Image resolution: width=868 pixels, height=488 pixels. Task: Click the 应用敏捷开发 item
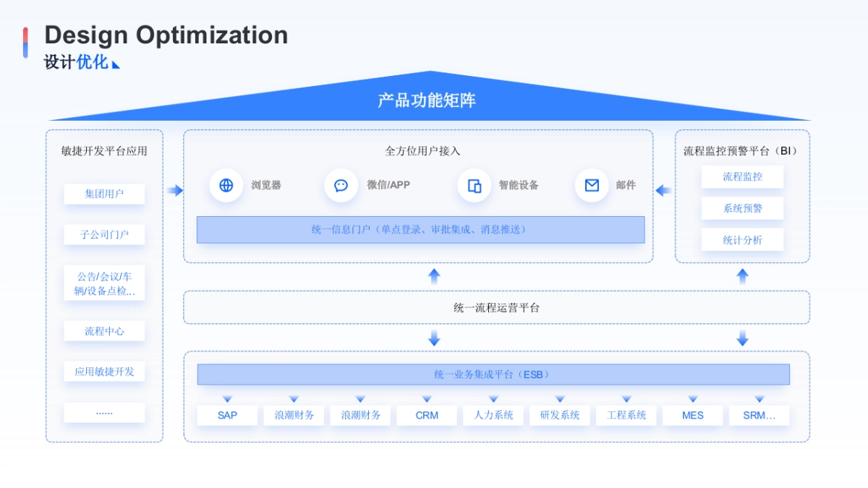pyautogui.click(x=103, y=372)
